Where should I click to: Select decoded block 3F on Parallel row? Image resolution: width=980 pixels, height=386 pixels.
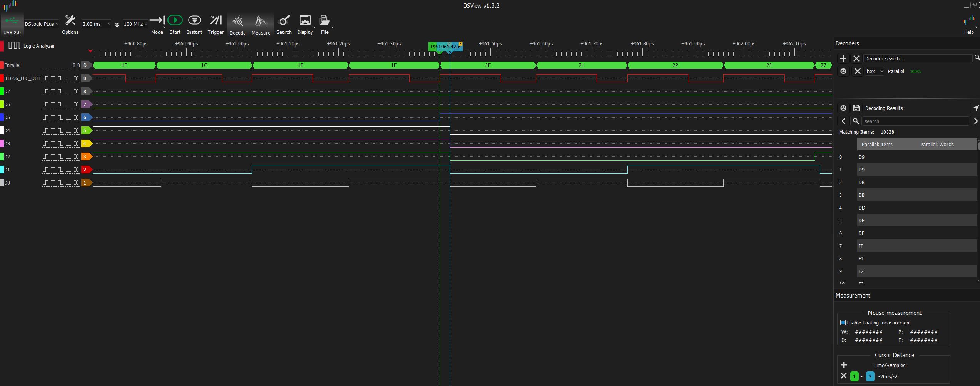[488, 65]
